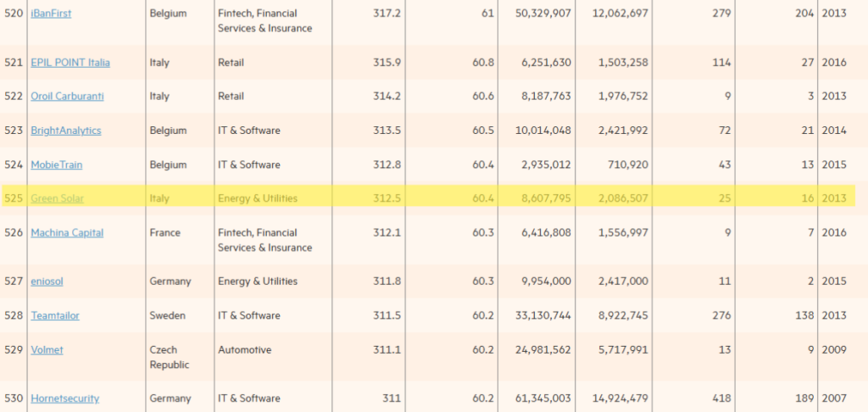Click revenue value 8,187,763
The height and width of the screenshot is (412, 868).
tap(546, 97)
